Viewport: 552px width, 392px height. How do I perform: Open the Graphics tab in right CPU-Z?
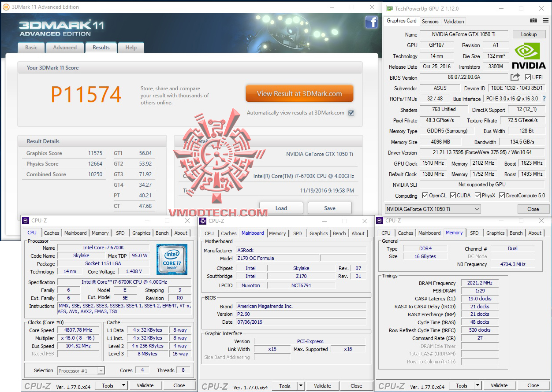coord(496,233)
